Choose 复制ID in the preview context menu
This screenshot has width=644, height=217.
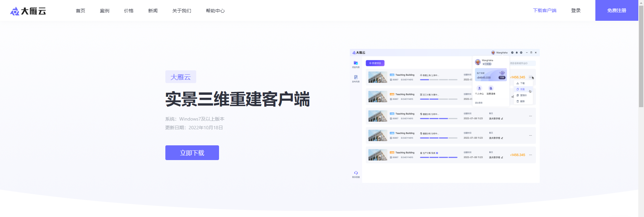523,95
